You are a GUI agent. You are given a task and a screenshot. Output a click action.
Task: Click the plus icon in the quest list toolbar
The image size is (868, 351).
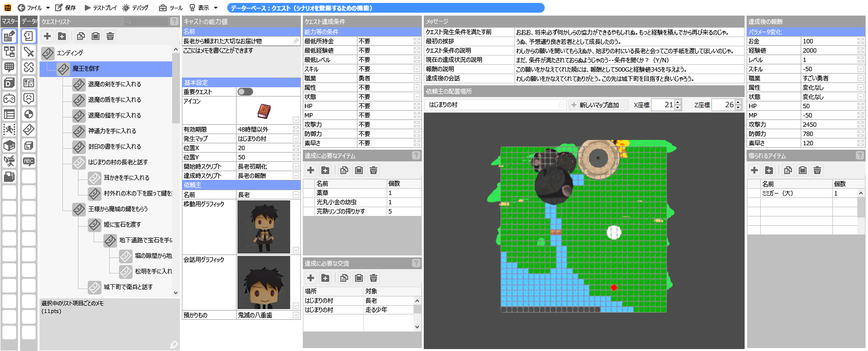(x=47, y=36)
